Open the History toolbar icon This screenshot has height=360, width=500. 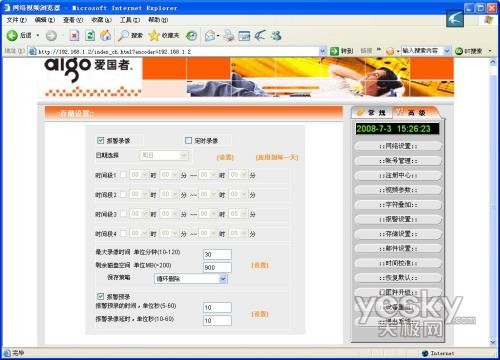tap(191, 35)
